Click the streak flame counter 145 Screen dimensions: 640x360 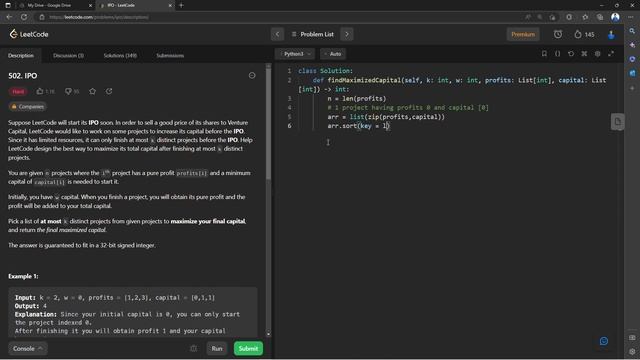coord(584,34)
